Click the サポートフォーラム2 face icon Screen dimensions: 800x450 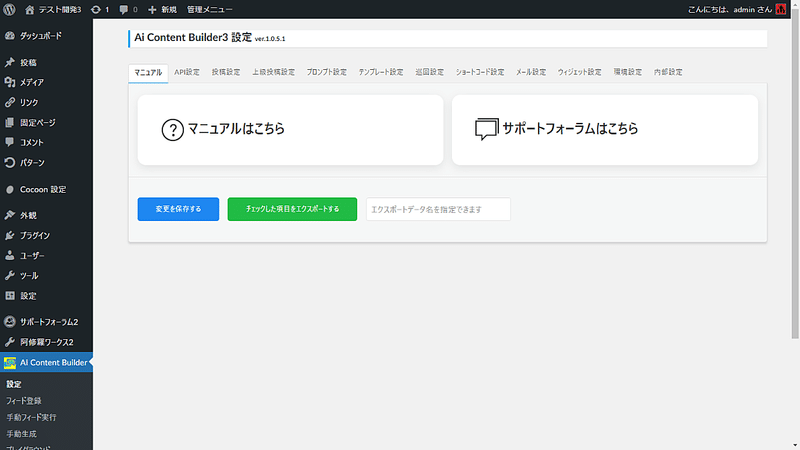10,322
